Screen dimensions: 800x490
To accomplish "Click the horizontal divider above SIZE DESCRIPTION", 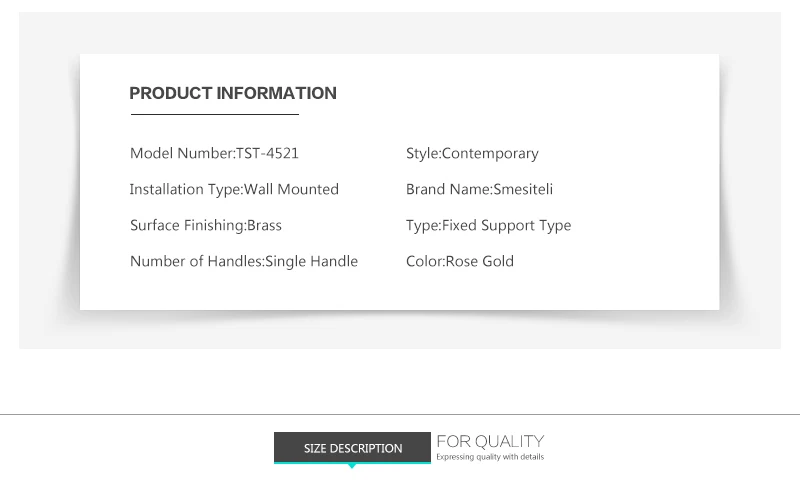I will coord(400,414).
